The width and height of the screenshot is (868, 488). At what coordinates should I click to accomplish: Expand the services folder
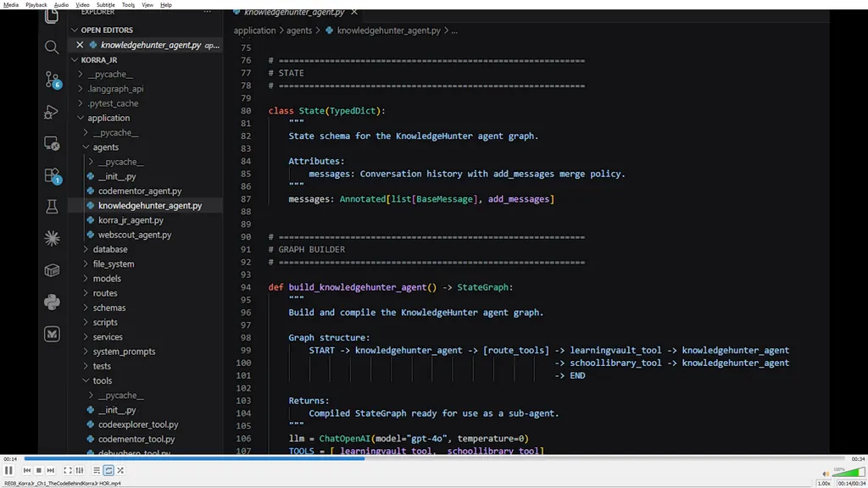pos(108,337)
